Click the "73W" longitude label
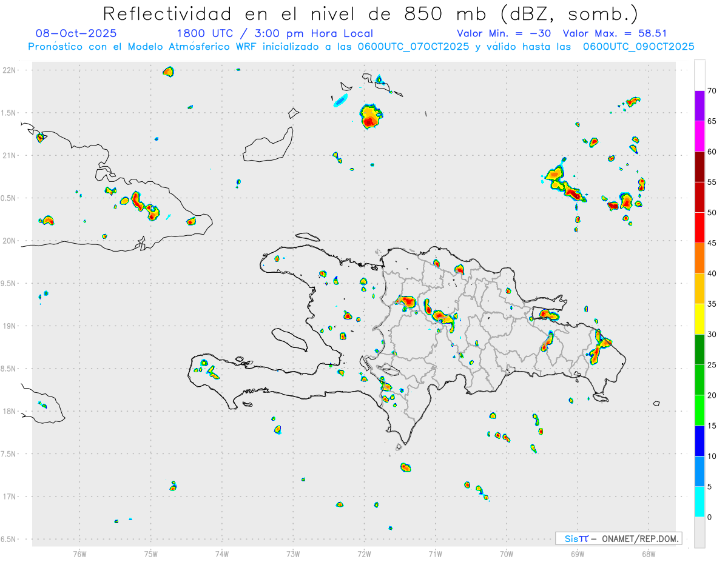This screenshot has width=728, height=562. coord(293,554)
